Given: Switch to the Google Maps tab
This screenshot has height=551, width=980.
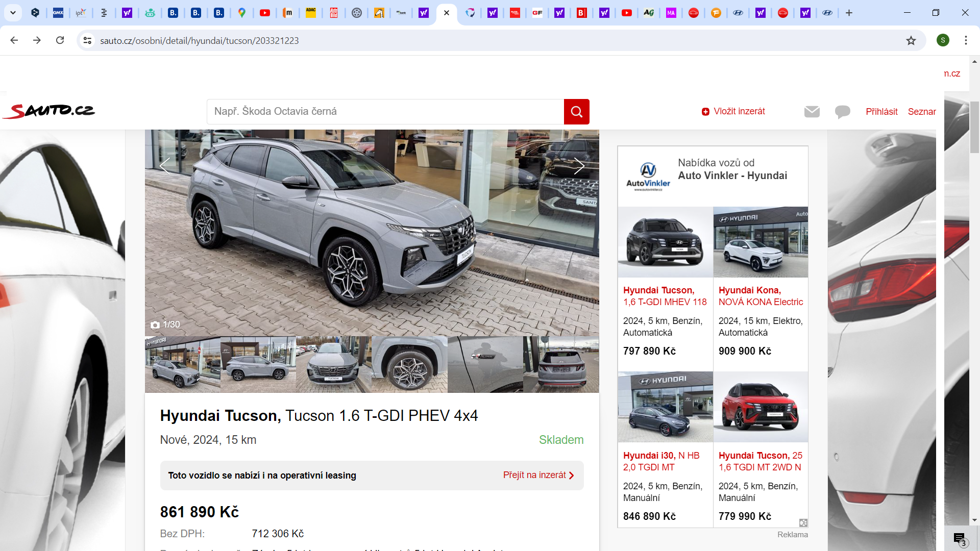Looking at the screenshot, I should click(242, 13).
